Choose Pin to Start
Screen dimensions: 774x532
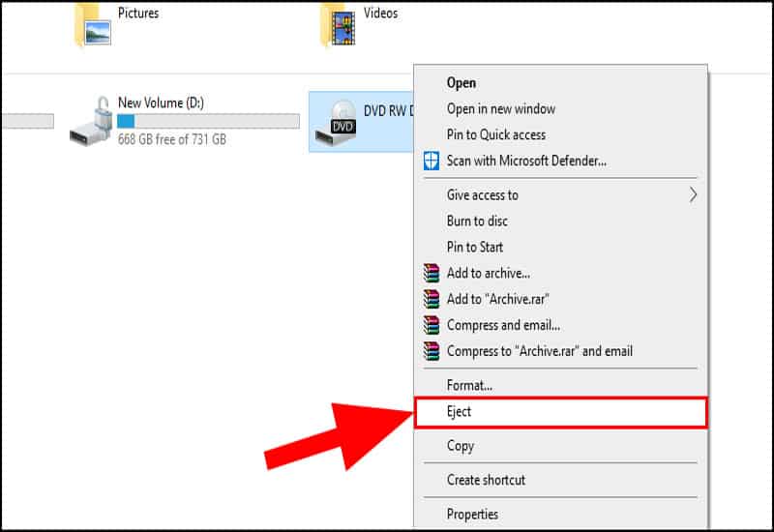point(475,248)
